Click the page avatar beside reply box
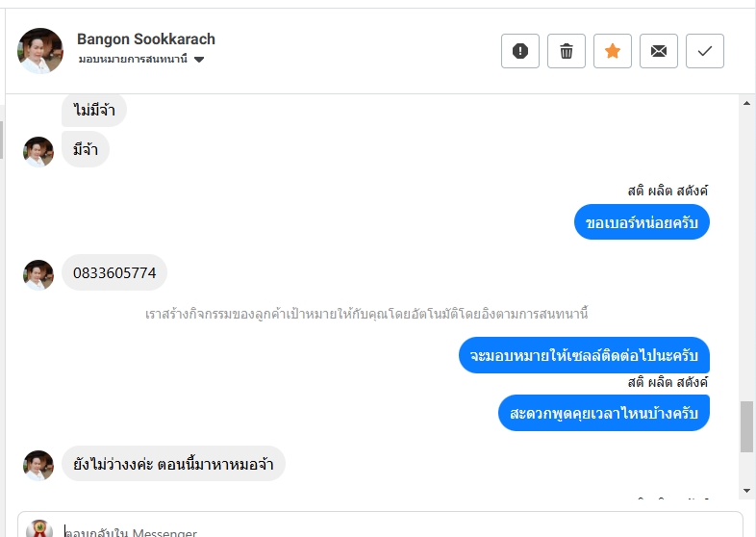Screen dimensions: 756x537 click(39, 529)
